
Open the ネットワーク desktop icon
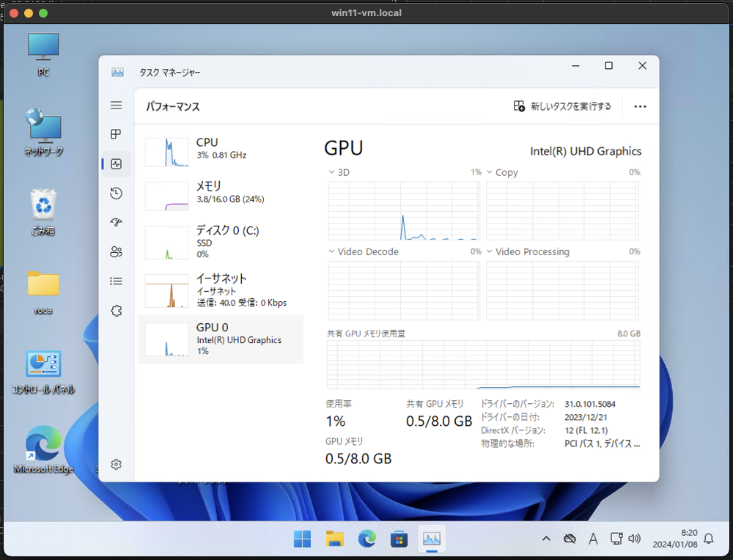[43, 132]
